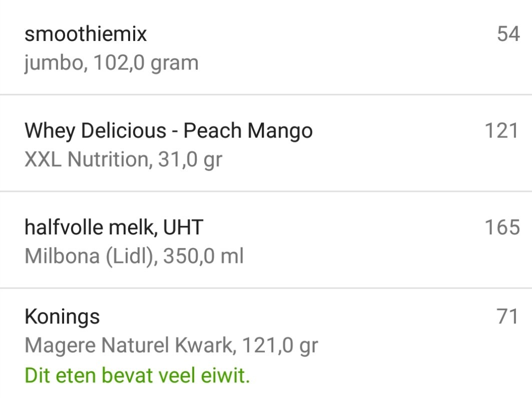Click the divider line below the smoothiemix entry
The width and height of the screenshot is (532, 398).
(x=266, y=94)
